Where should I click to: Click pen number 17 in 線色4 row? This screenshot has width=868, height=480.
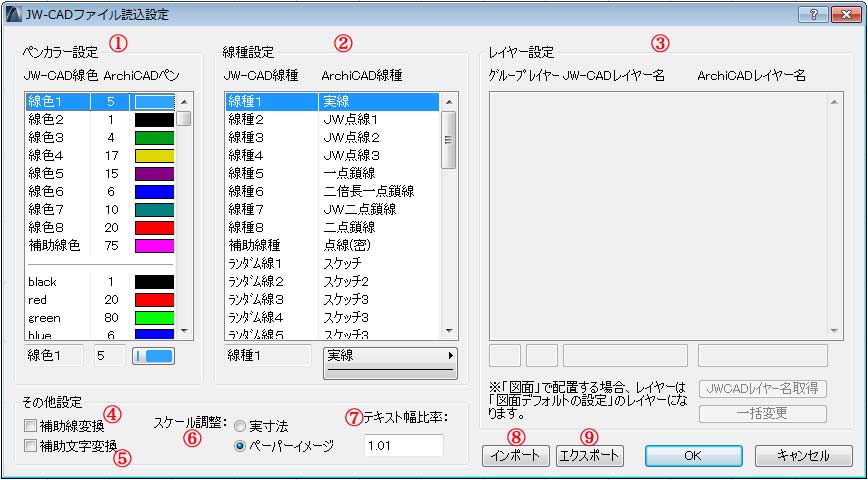pos(112,156)
